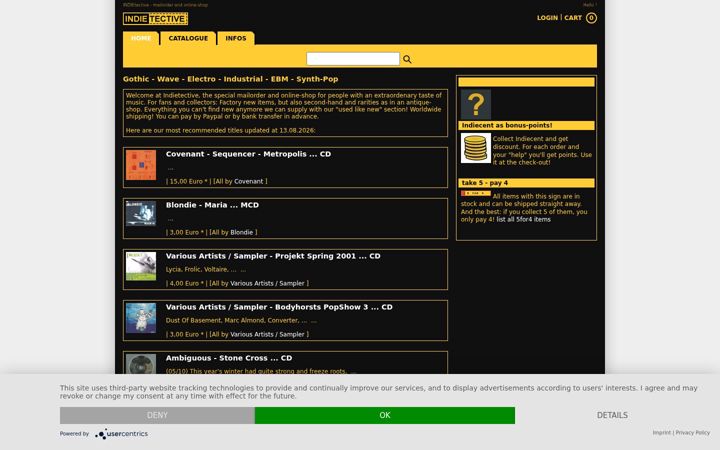Image resolution: width=720 pixels, height=450 pixels.
Task: Click the gold coins stack icon
Action: coord(476,148)
